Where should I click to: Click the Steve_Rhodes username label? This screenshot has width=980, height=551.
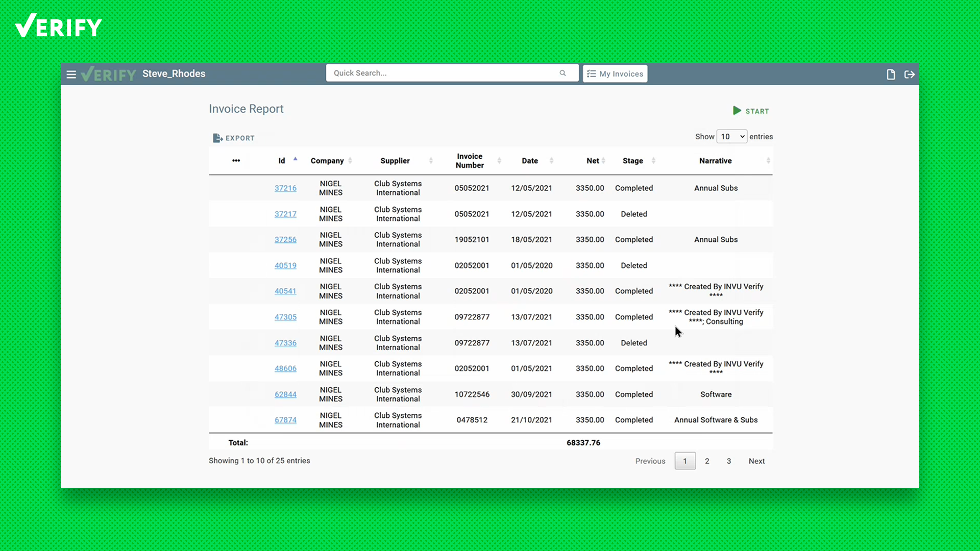pos(174,73)
